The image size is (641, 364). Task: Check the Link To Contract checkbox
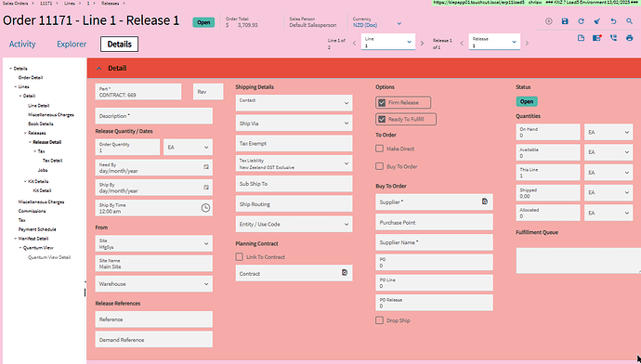tap(239, 256)
